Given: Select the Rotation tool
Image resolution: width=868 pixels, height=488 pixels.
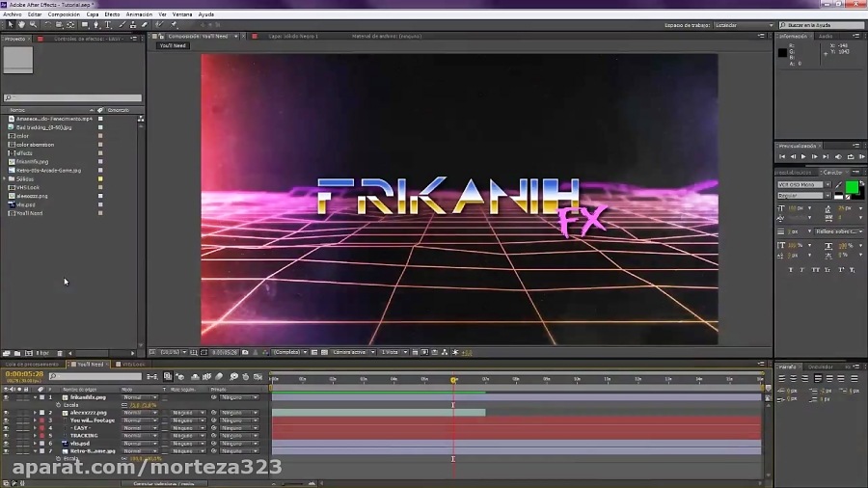Looking at the screenshot, I should pyautogui.click(x=47, y=25).
